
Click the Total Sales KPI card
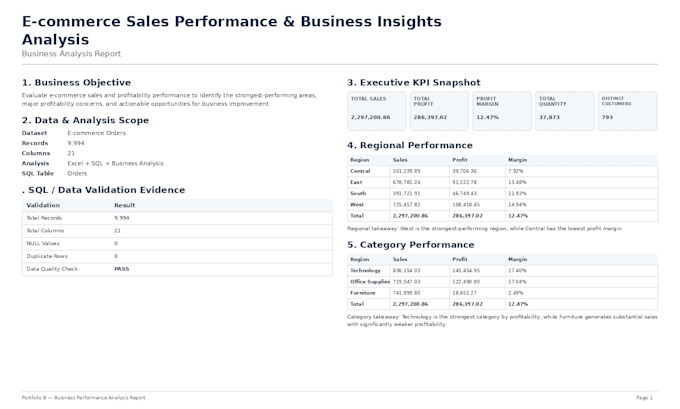376,111
